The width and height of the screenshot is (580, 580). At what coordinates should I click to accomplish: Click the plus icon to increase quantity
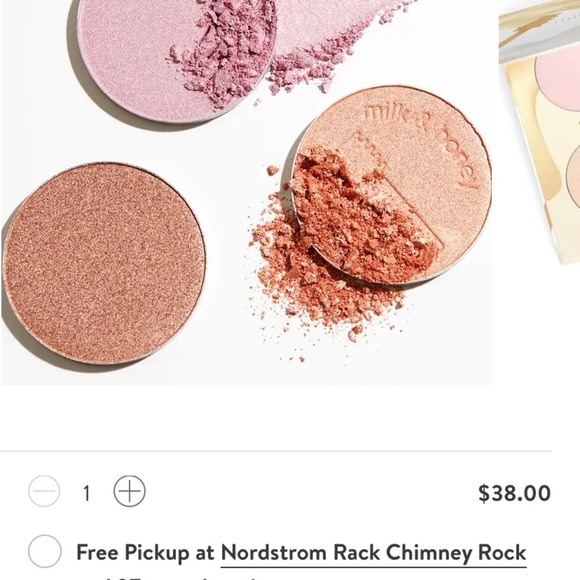point(129,491)
